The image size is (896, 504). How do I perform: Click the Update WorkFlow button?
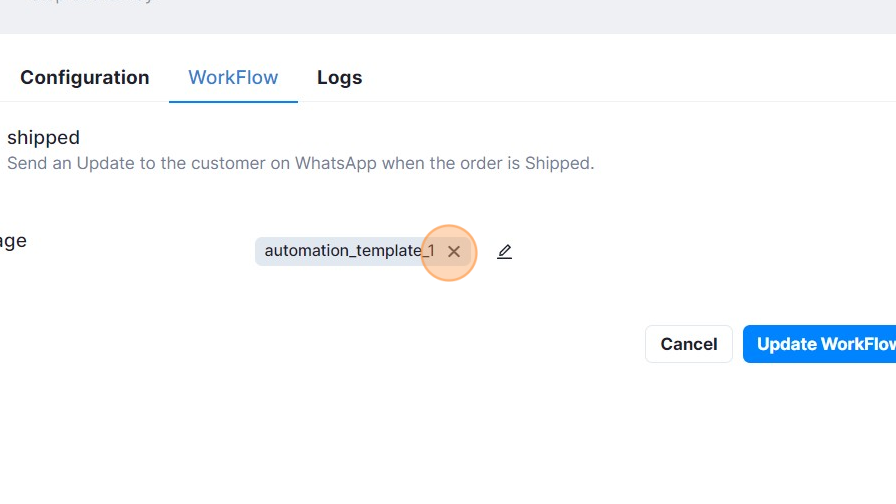[819, 344]
